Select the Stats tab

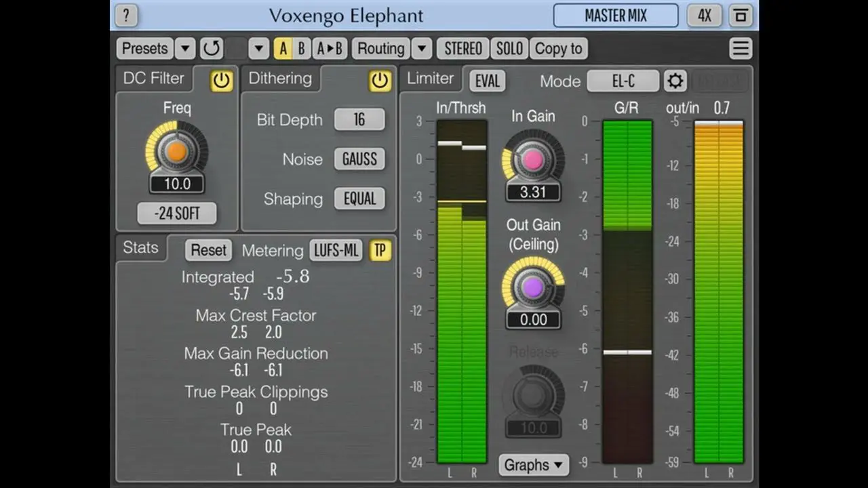tap(140, 247)
